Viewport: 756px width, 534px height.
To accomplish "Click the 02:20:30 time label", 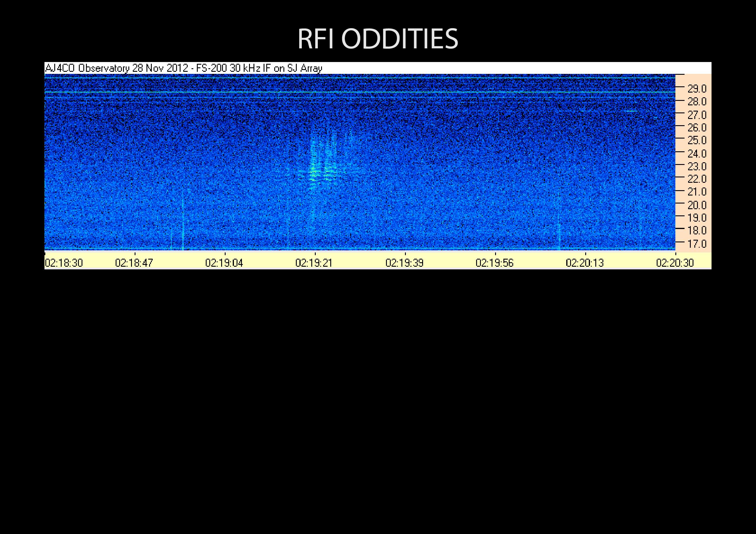I will [x=675, y=263].
